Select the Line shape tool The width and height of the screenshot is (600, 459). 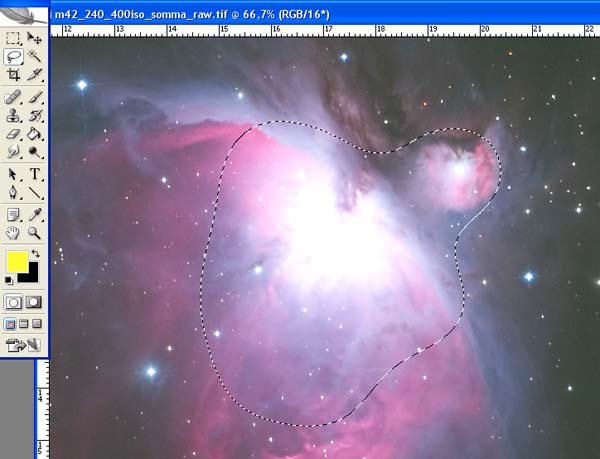(34, 192)
